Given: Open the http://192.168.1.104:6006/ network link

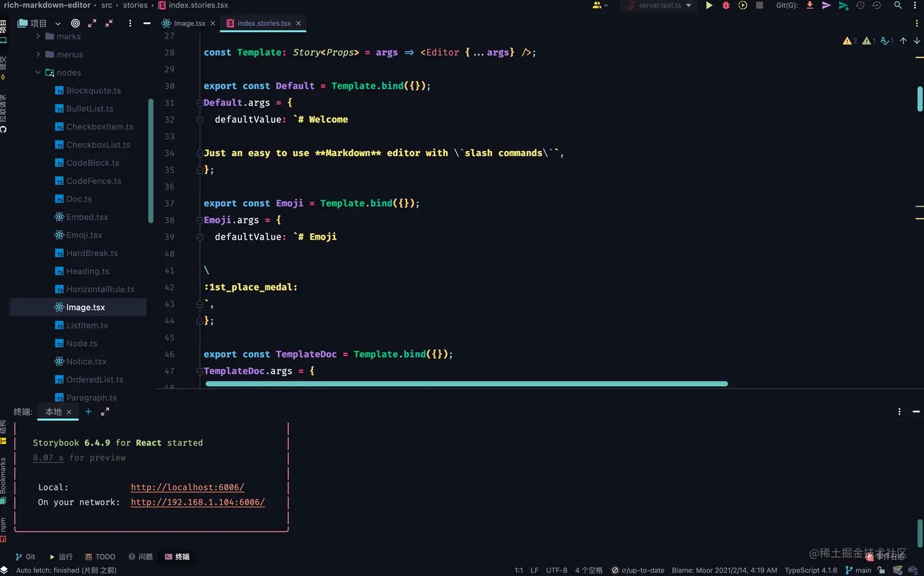Looking at the screenshot, I should pyautogui.click(x=198, y=502).
